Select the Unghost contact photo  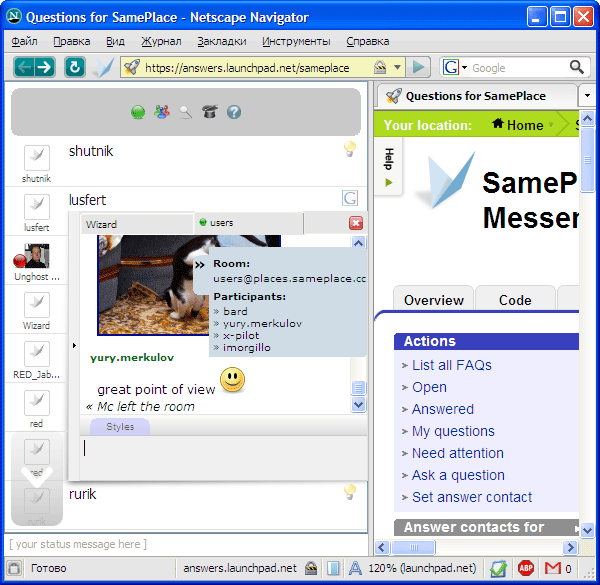click(x=37, y=256)
